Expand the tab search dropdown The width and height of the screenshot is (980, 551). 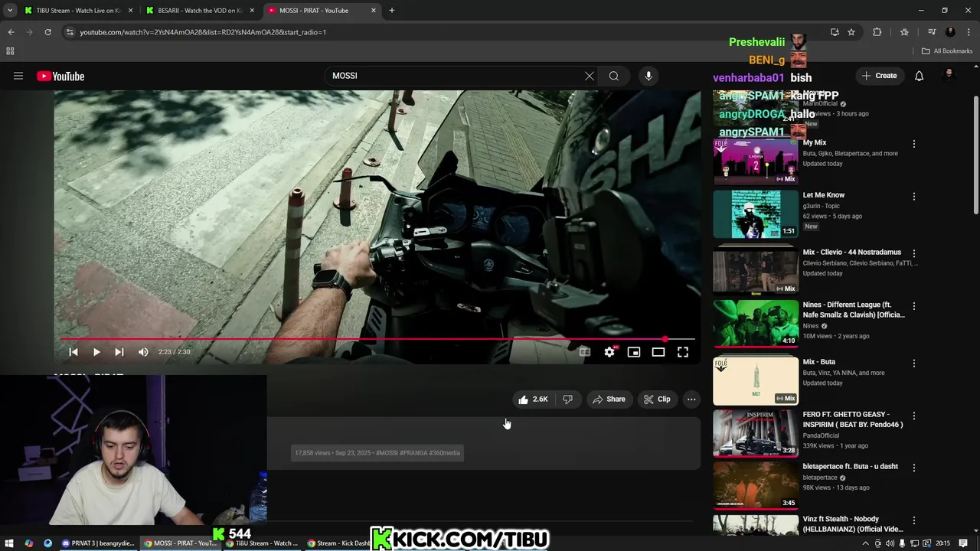coord(10,11)
